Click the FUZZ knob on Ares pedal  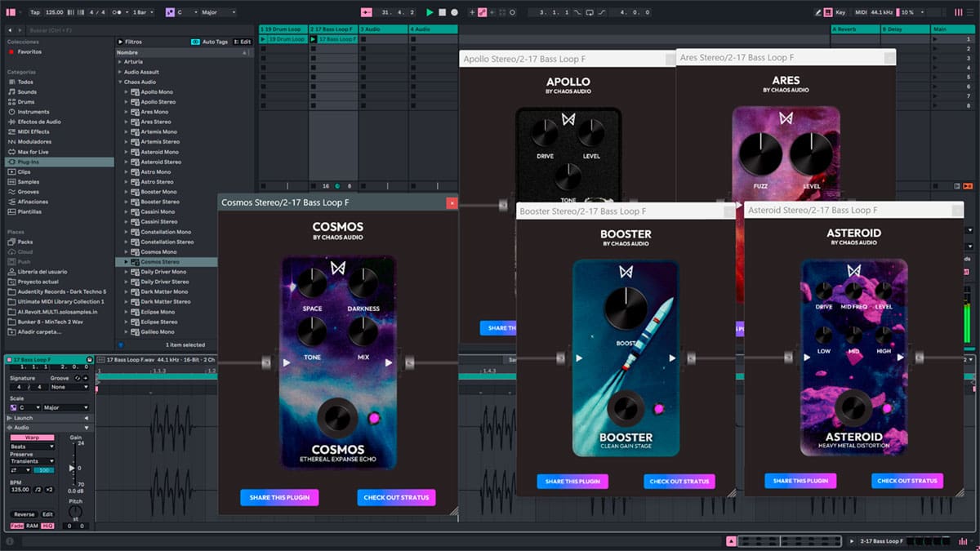tap(760, 155)
